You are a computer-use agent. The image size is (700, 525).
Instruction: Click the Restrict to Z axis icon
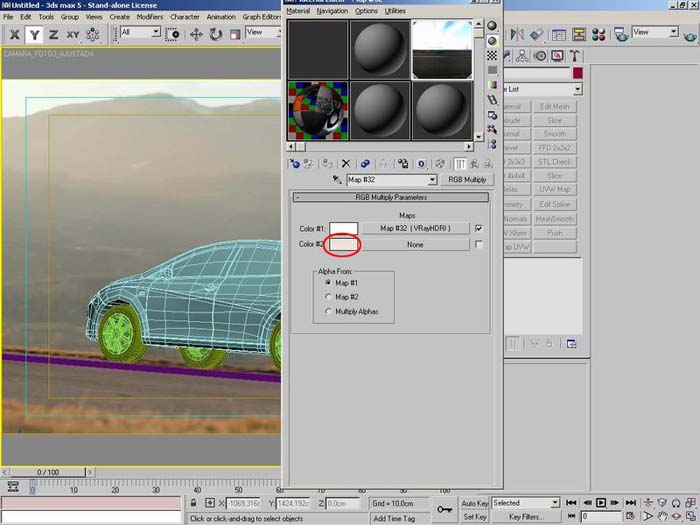(x=53, y=34)
